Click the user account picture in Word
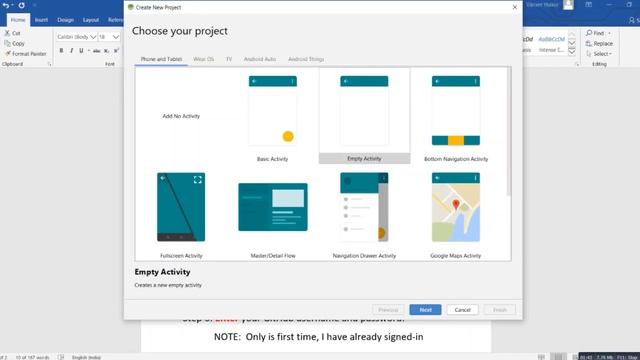 (x=568, y=5)
